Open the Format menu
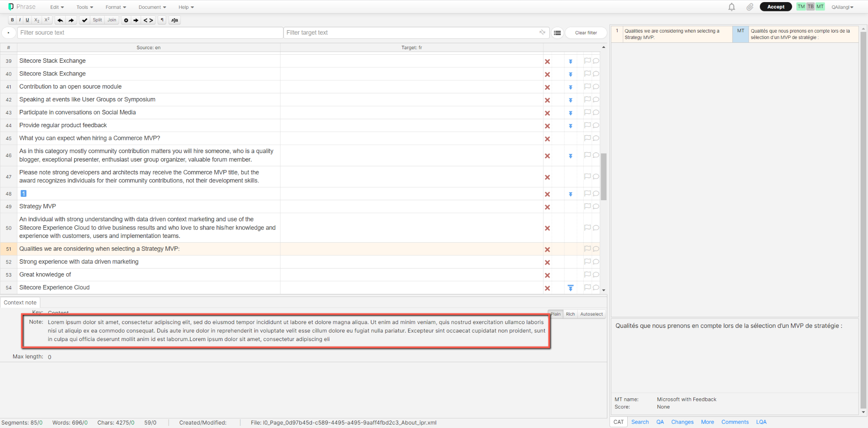 coord(116,7)
